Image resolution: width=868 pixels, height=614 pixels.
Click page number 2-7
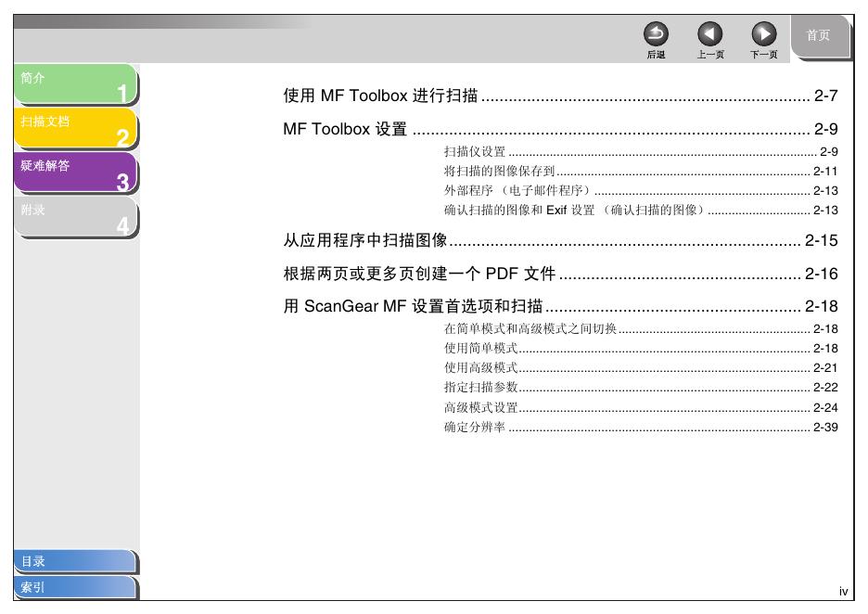(826, 96)
